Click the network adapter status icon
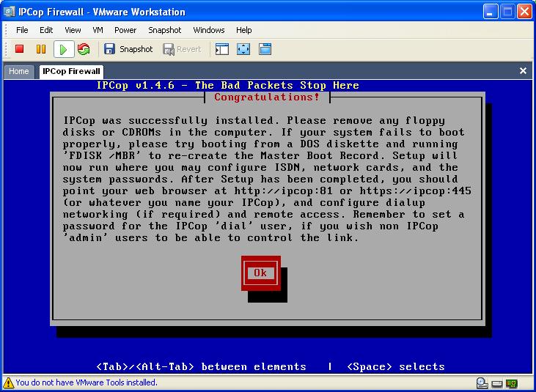 click(511, 382)
